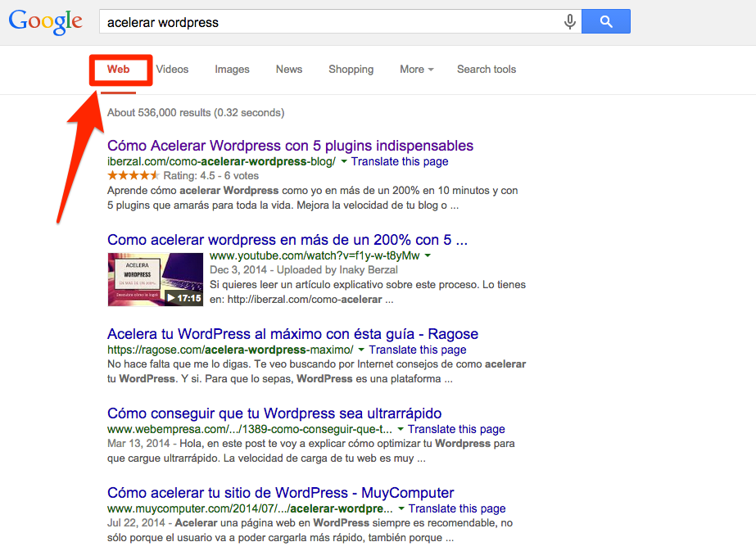Click Translate this page for MuyComputer result
Screen dimensions: 756x551
pos(457,508)
